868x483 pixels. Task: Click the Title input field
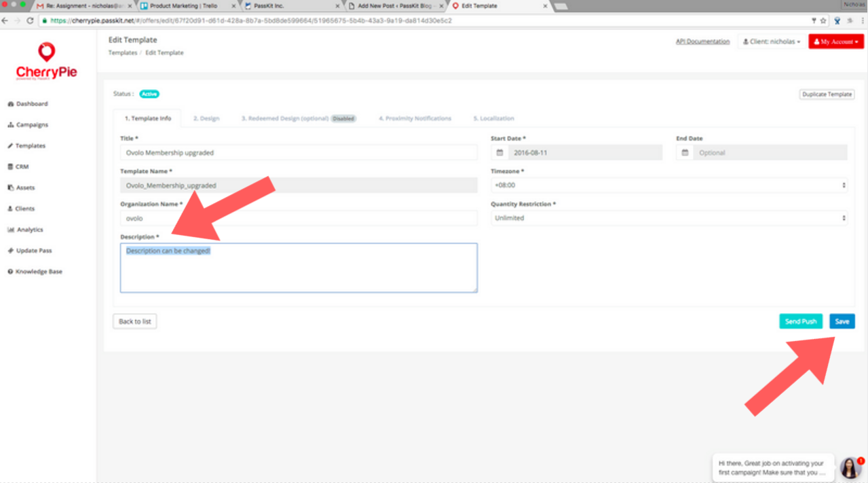pyautogui.click(x=299, y=153)
